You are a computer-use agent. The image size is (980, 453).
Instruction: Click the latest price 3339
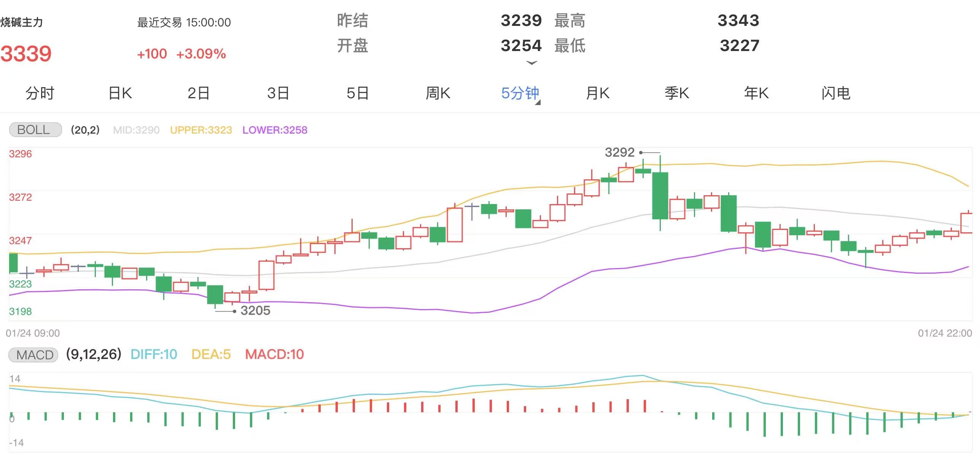(26, 54)
